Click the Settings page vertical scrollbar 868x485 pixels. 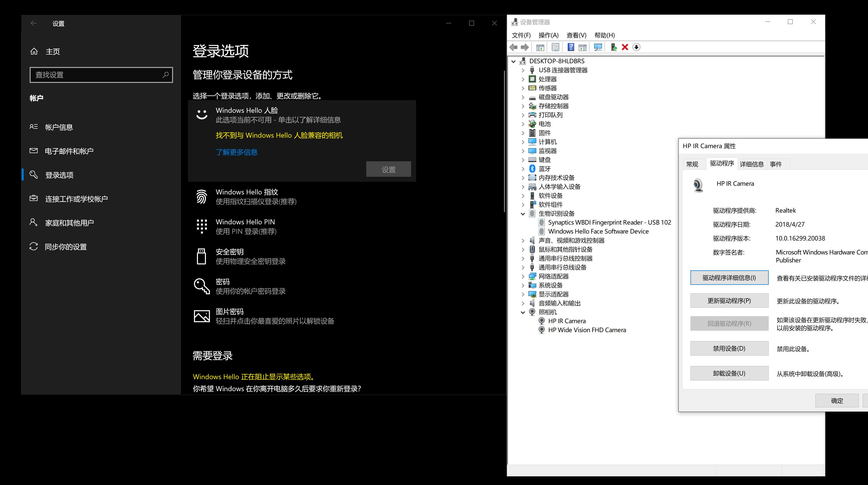(504, 142)
